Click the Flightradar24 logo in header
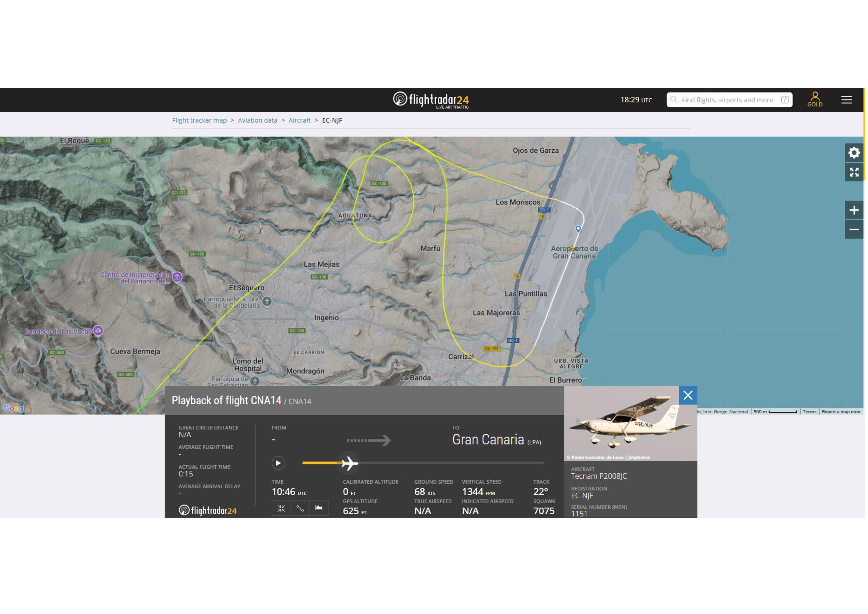 point(431,100)
